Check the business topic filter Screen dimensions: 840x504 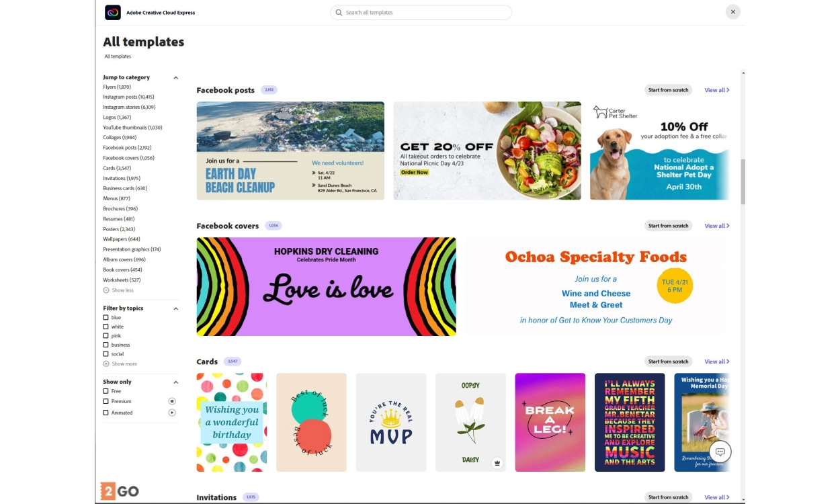[x=106, y=345]
